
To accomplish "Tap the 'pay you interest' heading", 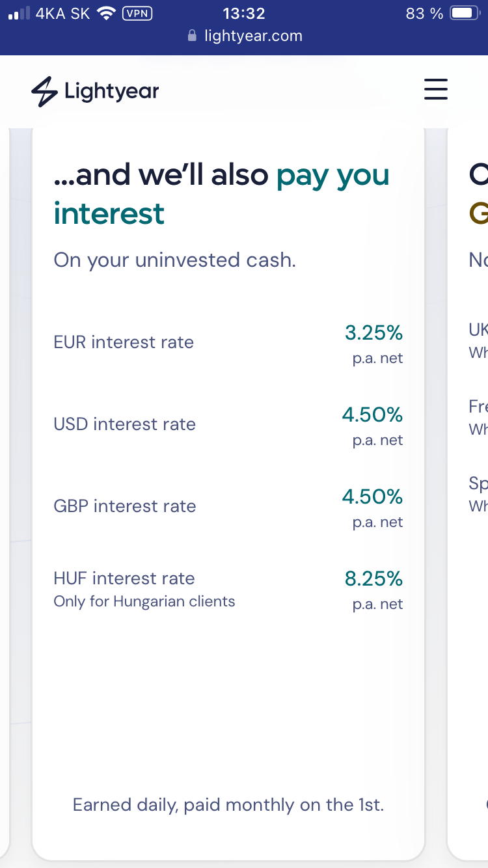I will point(221,194).
